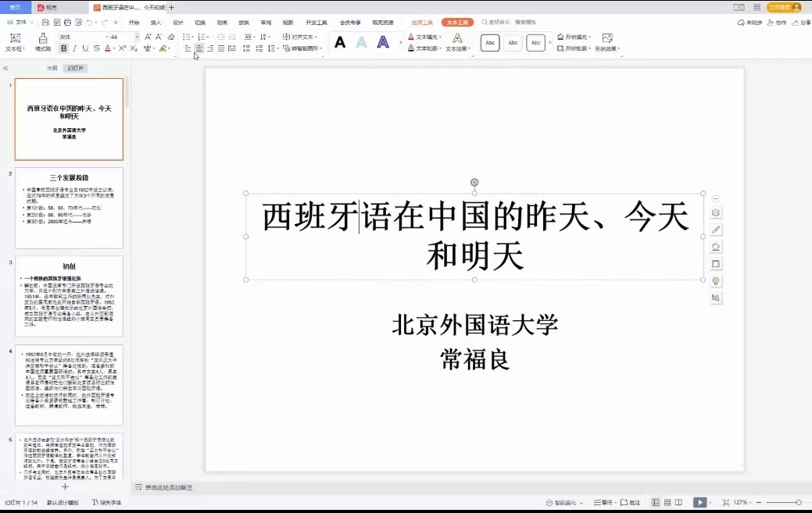Click the 批注 comments button in status bar
This screenshot has width=812, height=513.
coord(630,502)
